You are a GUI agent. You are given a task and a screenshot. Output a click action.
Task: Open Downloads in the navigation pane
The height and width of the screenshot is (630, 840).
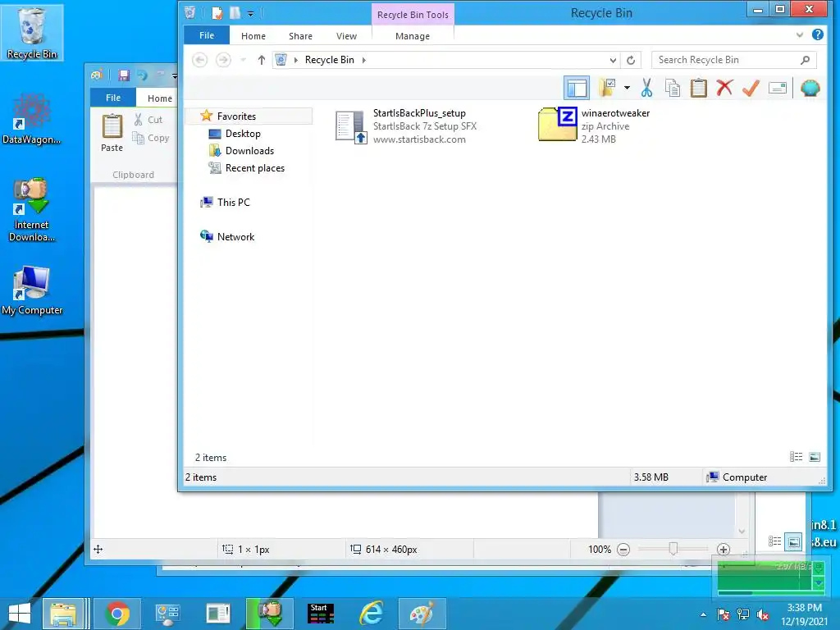(x=249, y=151)
